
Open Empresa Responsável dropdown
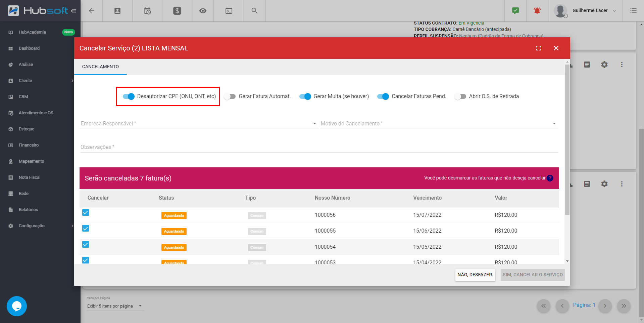pos(199,124)
